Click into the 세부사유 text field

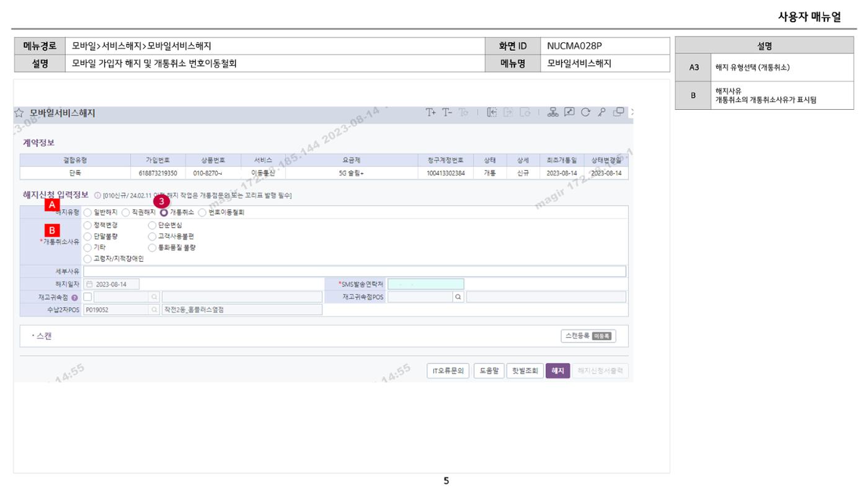pos(355,271)
